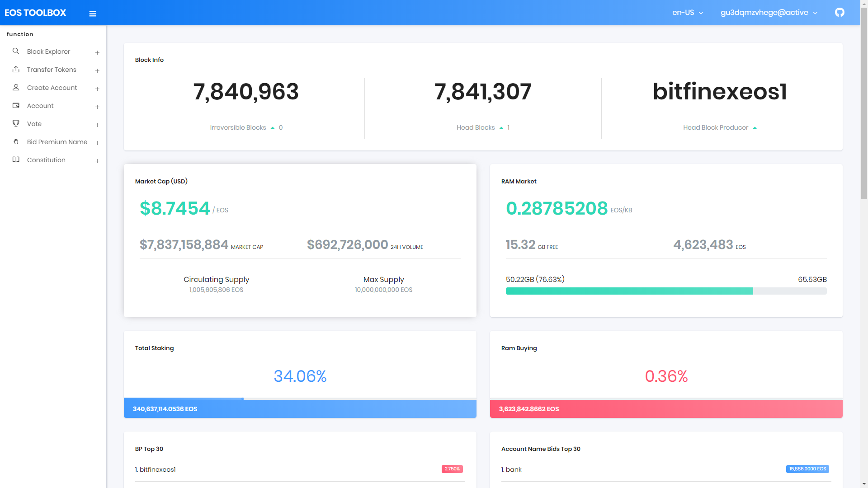Open the gu3dqmzvhege@active account dropdown
The width and height of the screenshot is (868, 488).
(769, 13)
